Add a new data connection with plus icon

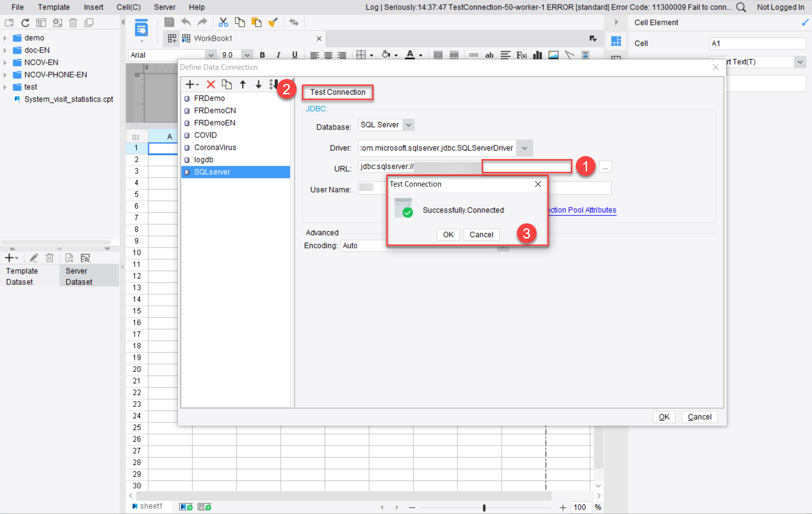coord(190,84)
